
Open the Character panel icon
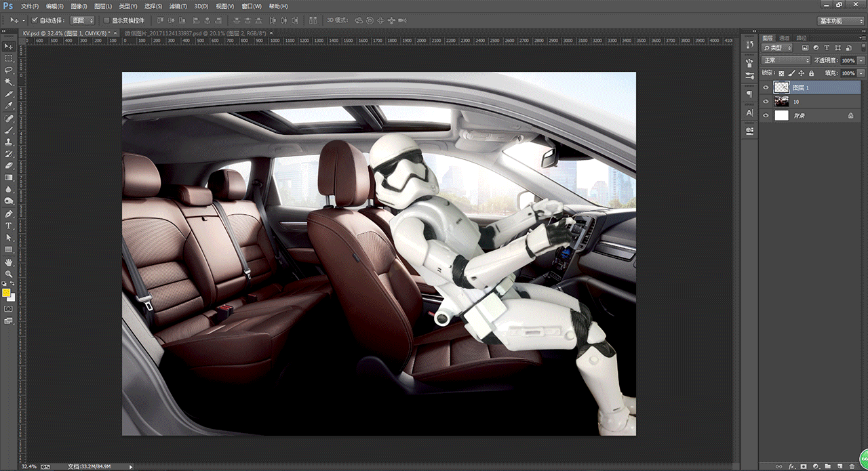749,112
